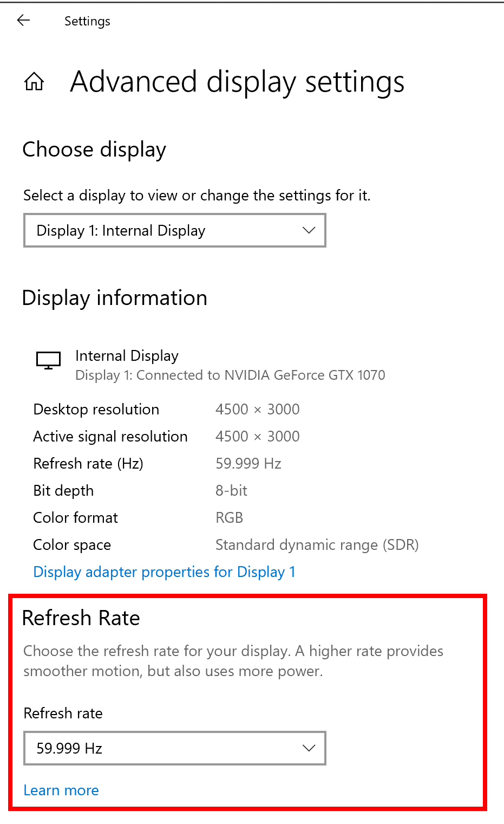Image resolution: width=504 pixels, height=824 pixels.
Task: Click the chevron on the display selector
Action: pos(308,230)
